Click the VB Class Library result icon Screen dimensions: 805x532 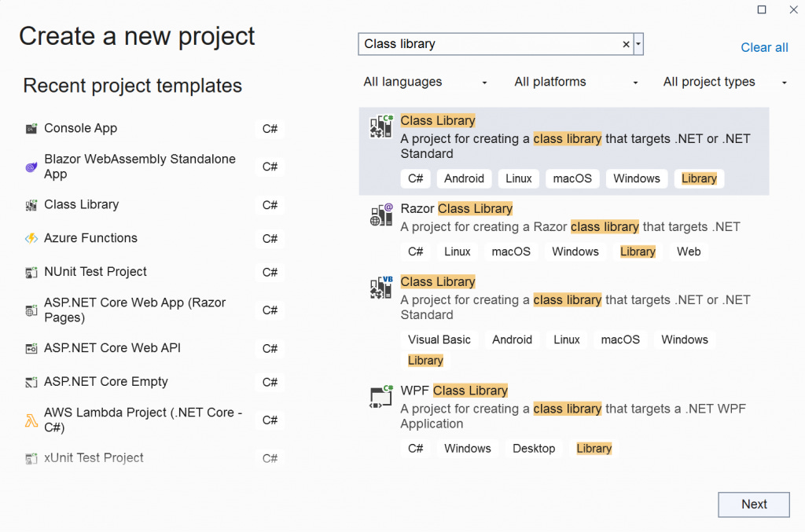(381, 288)
